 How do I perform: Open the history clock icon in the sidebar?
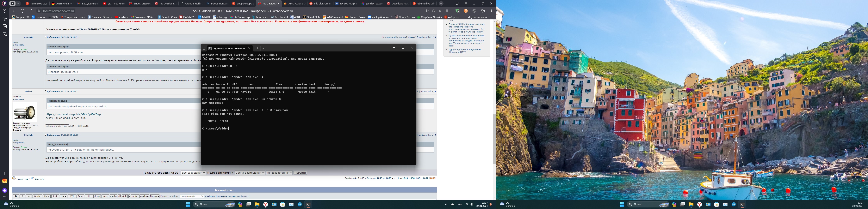tap(4, 11)
